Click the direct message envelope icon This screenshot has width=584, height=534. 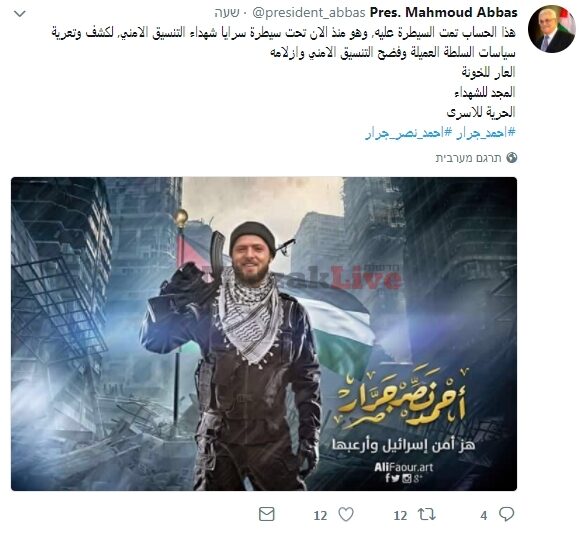[x=267, y=515]
